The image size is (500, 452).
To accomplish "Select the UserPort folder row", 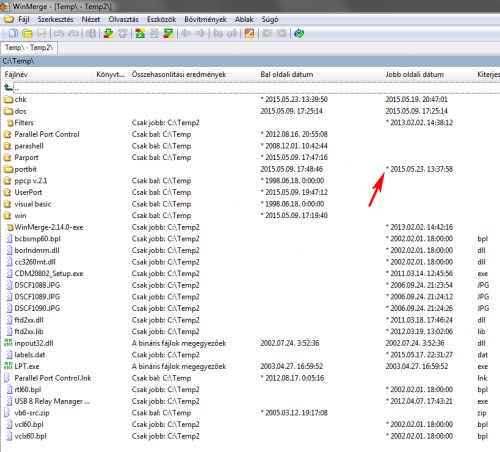I will point(250,192).
